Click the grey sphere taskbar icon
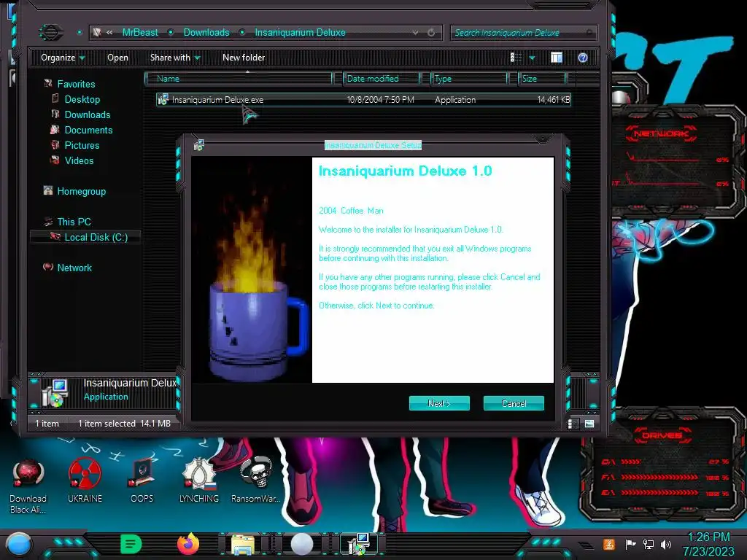Screen dimensions: 747x560 pos(301,544)
